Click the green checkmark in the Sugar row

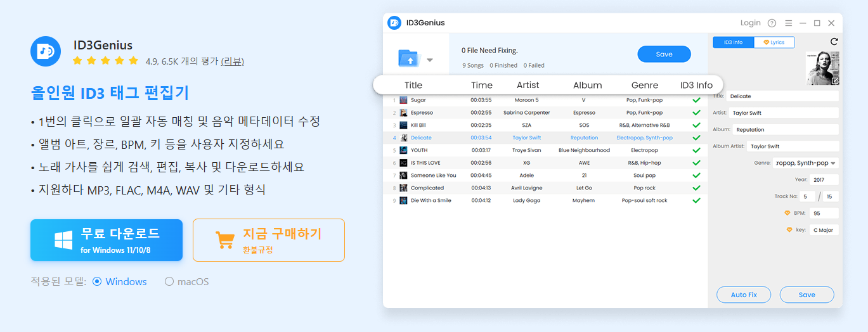pos(696,100)
